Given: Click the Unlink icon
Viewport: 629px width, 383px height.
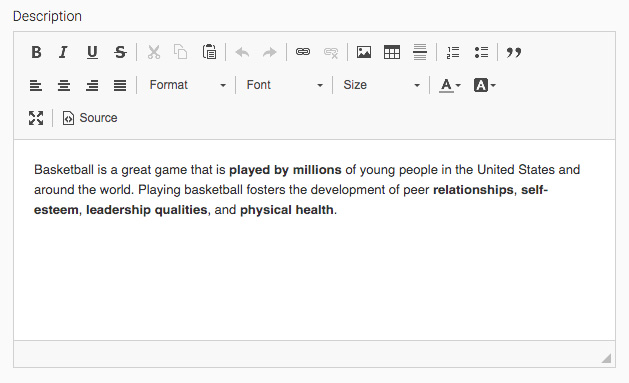Looking at the screenshot, I should [331, 52].
